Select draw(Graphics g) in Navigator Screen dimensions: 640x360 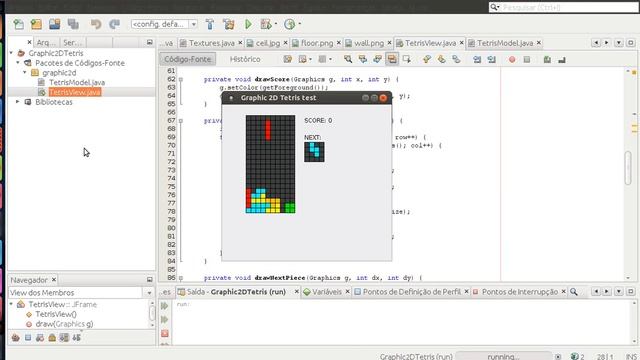[x=64, y=324]
